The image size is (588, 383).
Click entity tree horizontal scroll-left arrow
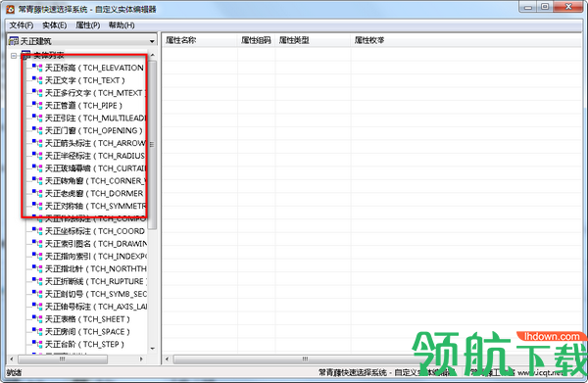tap(12, 359)
